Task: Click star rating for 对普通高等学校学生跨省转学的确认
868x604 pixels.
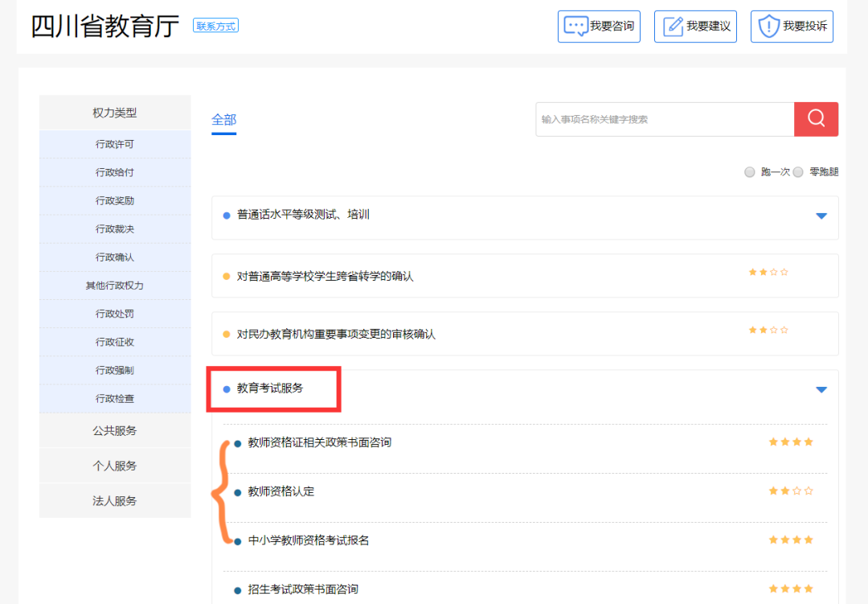Action: click(x=768, y=272)
